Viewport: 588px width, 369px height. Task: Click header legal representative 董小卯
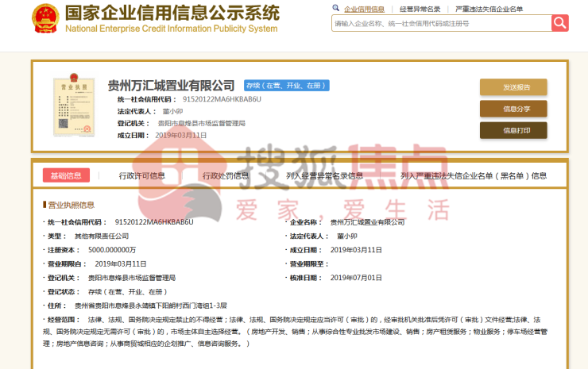(172, 111)
